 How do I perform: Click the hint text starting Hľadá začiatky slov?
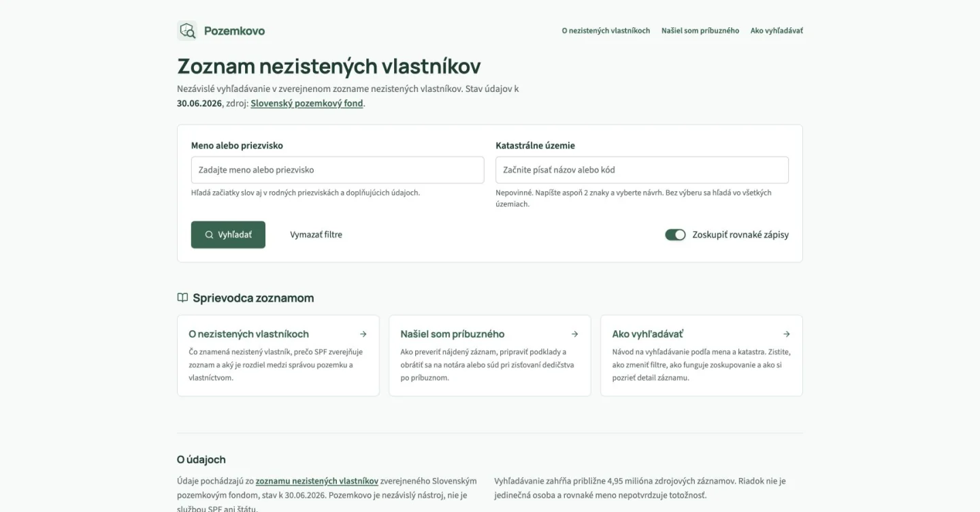[x=306, y=193]
